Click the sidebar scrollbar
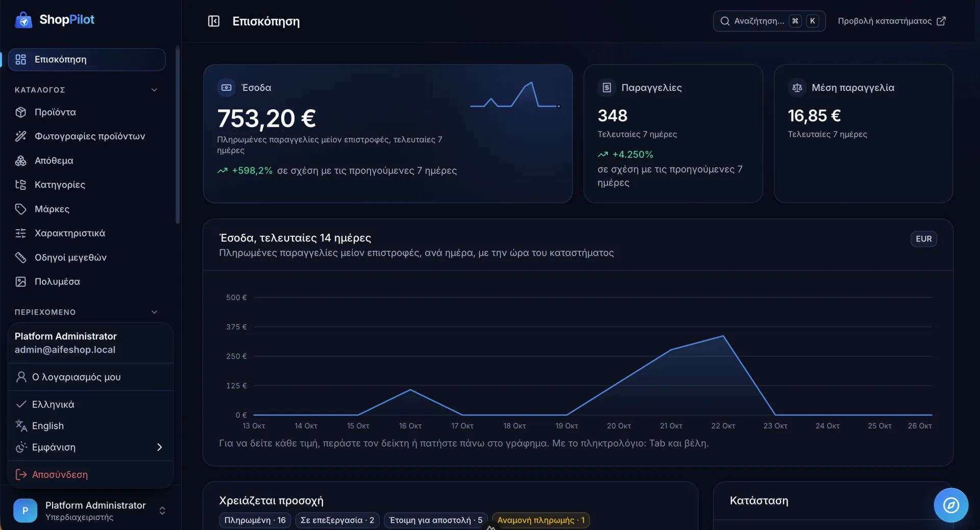The image size is (980, 530). [178, 135]
